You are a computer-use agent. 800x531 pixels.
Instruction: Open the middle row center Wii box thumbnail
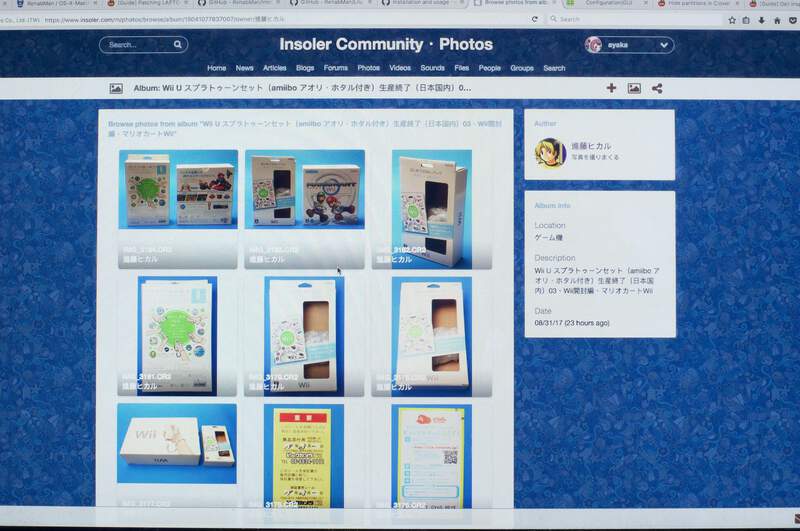point(304,336)
